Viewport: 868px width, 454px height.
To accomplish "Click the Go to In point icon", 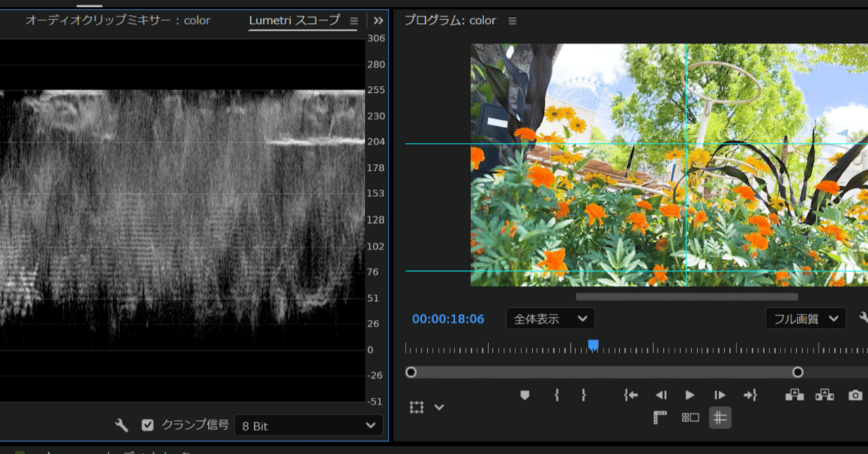I will [x=631, y=395].
